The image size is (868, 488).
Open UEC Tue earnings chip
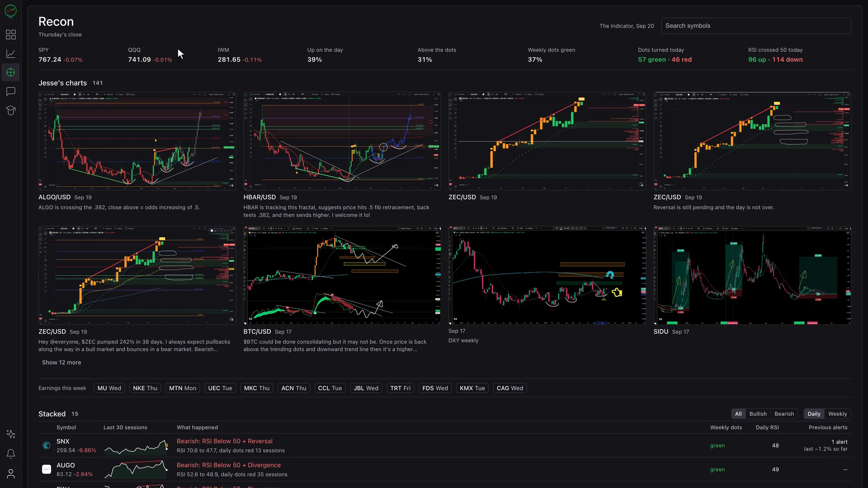click(220, 388)
